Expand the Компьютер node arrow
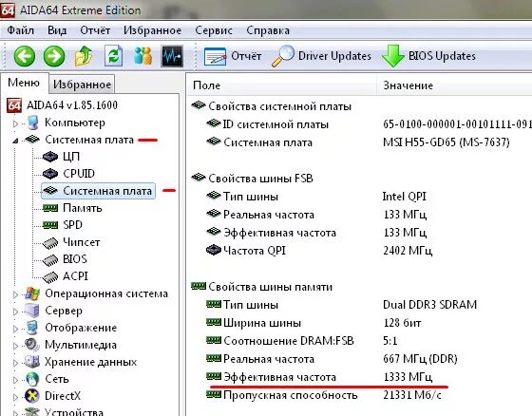This screenshot has height=416, width=532. (x=15, y=123)
